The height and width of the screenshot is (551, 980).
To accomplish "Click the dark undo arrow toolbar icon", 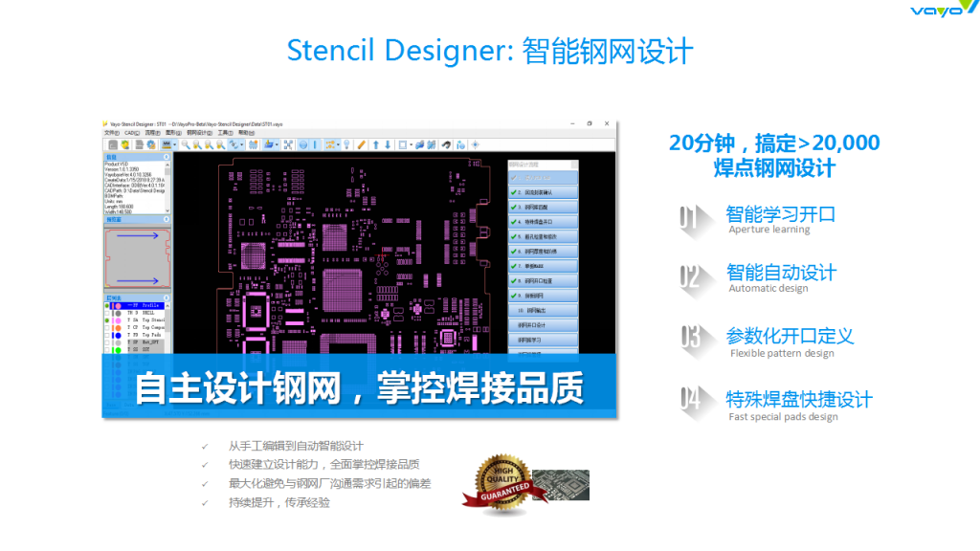I will point(446,145).
